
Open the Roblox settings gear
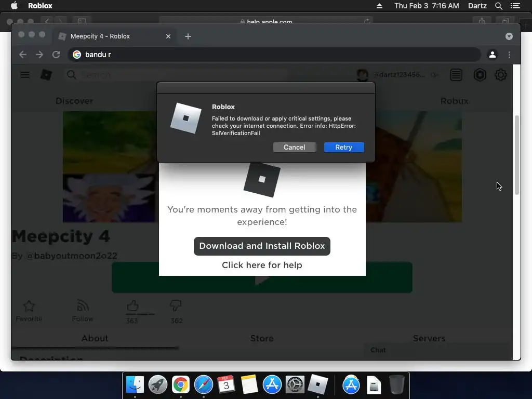pyautogui.click(x=500, y=75)
